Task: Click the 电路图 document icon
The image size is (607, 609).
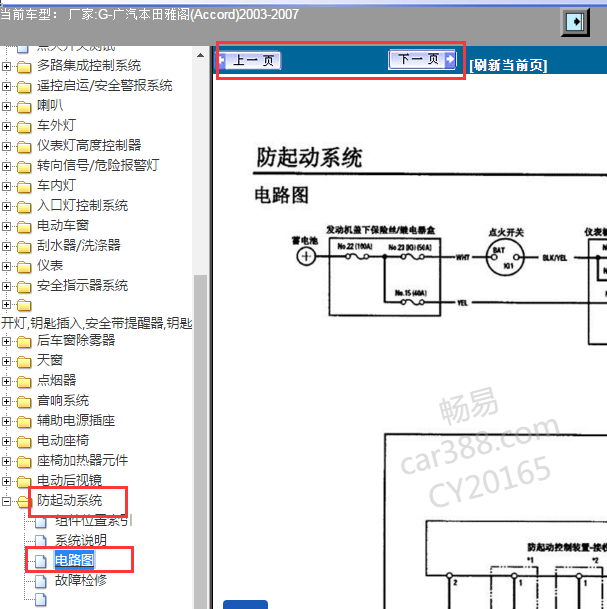Action: click(41, 561)
